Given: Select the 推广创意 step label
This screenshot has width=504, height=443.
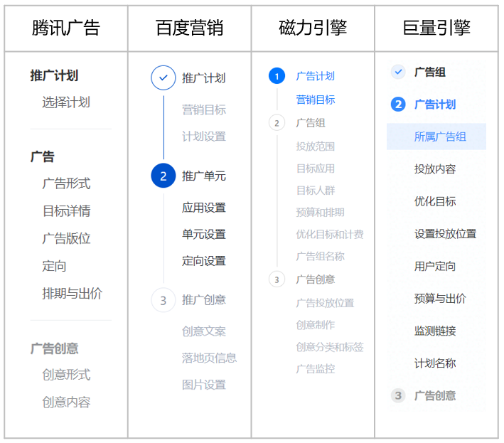Looking at the screenshot, I should pyautogui.click(x=204, y=300).
